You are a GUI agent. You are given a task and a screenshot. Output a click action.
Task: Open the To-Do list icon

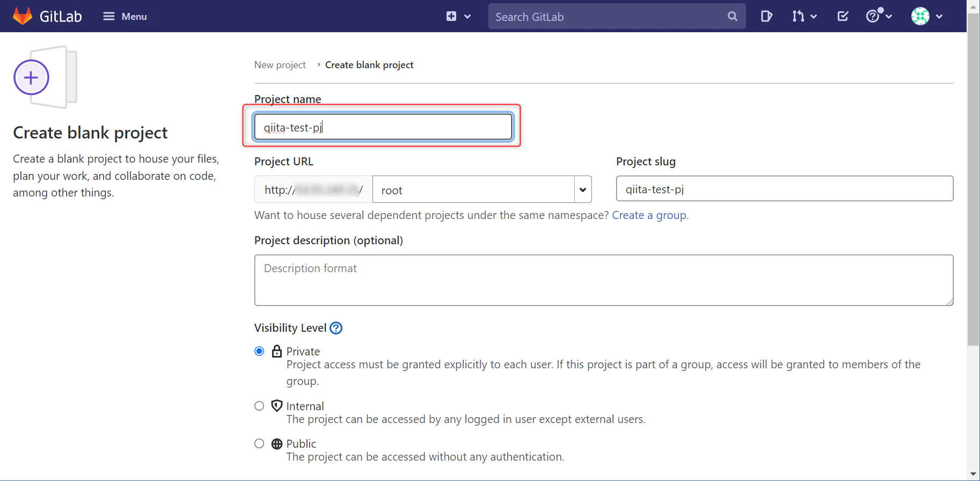pyautogui.click(x=843, y=17)
